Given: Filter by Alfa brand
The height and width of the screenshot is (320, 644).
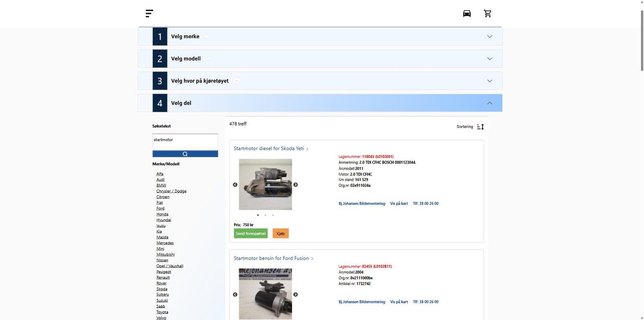Looking at the screenshot, I should coord(160,174).
